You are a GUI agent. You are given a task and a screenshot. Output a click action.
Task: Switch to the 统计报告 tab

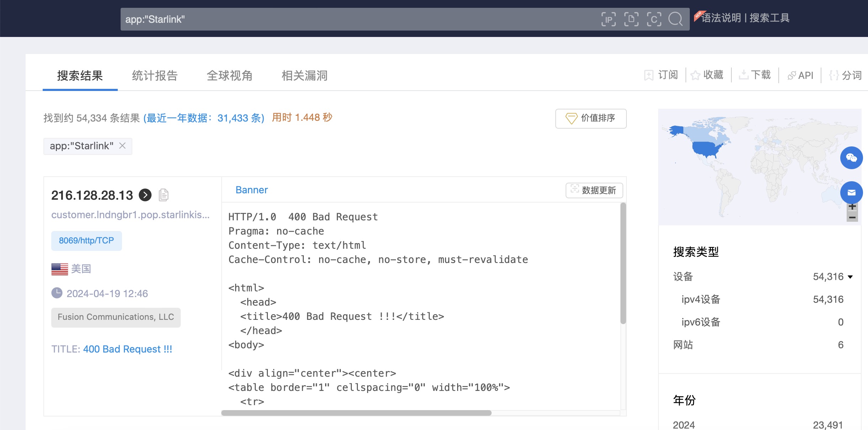[x=155, y=76]
